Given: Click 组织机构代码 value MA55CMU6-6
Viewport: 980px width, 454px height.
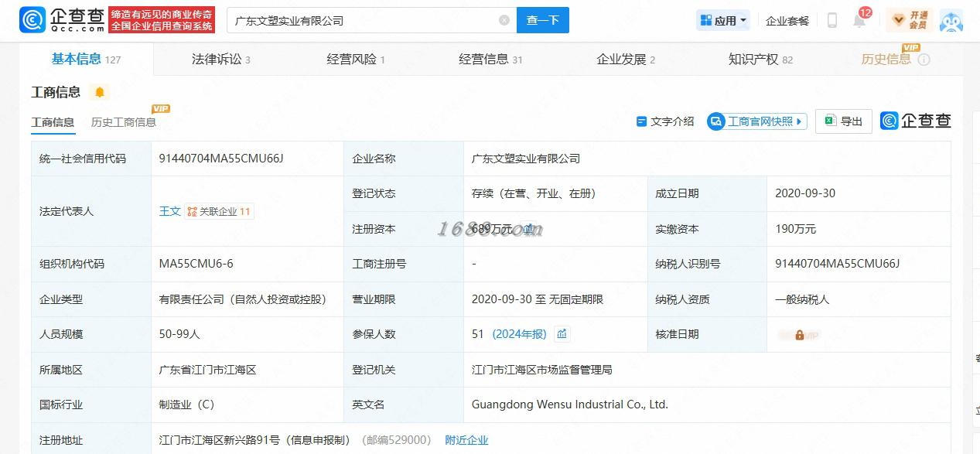Looking at the screenshot, I should [x=196, y=264].
